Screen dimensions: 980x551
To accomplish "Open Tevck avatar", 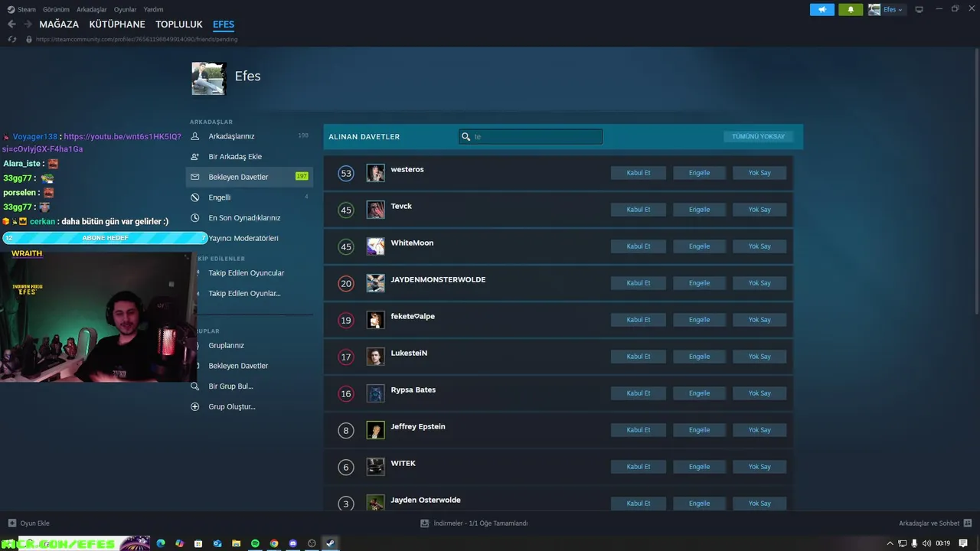I will click(x=375, y=210).
